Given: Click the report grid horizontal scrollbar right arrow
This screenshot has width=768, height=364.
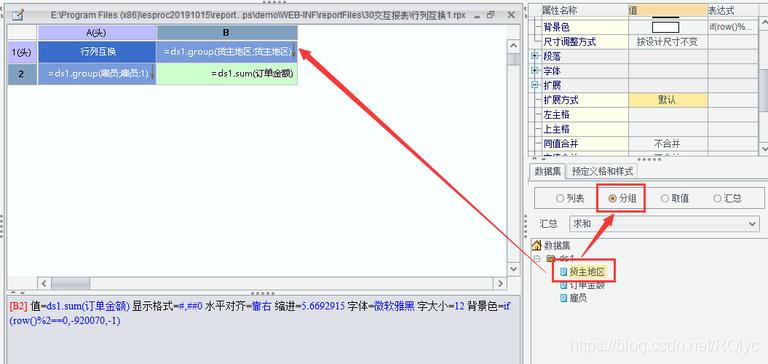Looking at the screenshot, I should click(500, 283).
